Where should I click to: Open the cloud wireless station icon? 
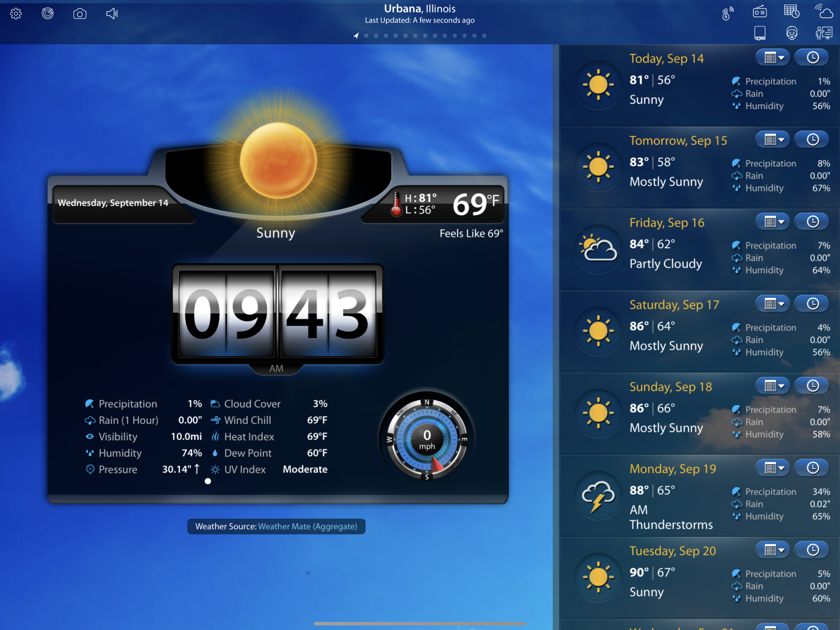click(824, 12)
